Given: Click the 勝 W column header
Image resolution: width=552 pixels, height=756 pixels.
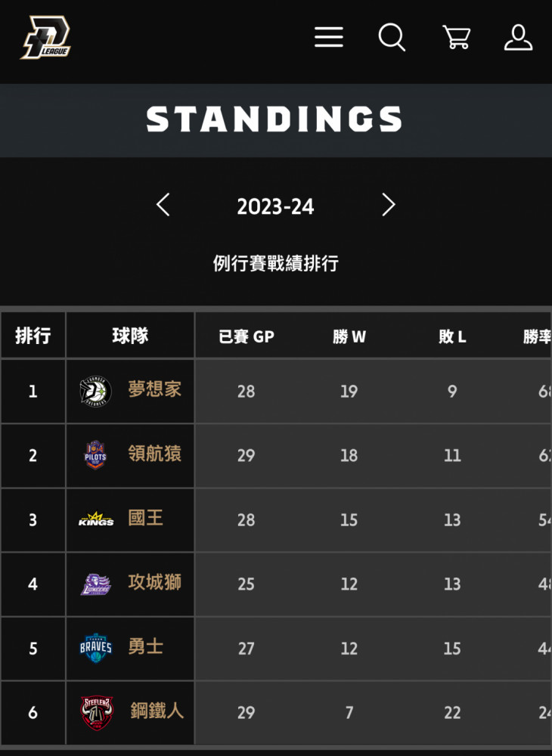Looking at the screenshot, I should tap(349, 336).
